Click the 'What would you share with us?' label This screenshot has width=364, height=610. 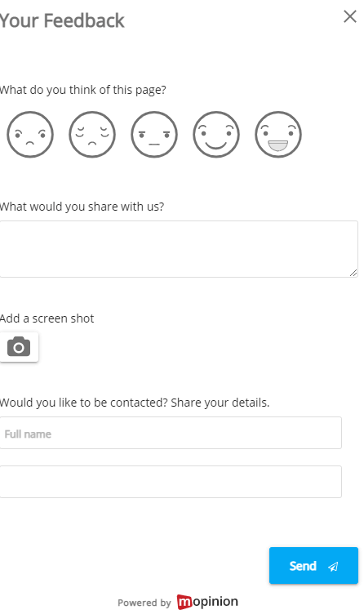[82, 207]
